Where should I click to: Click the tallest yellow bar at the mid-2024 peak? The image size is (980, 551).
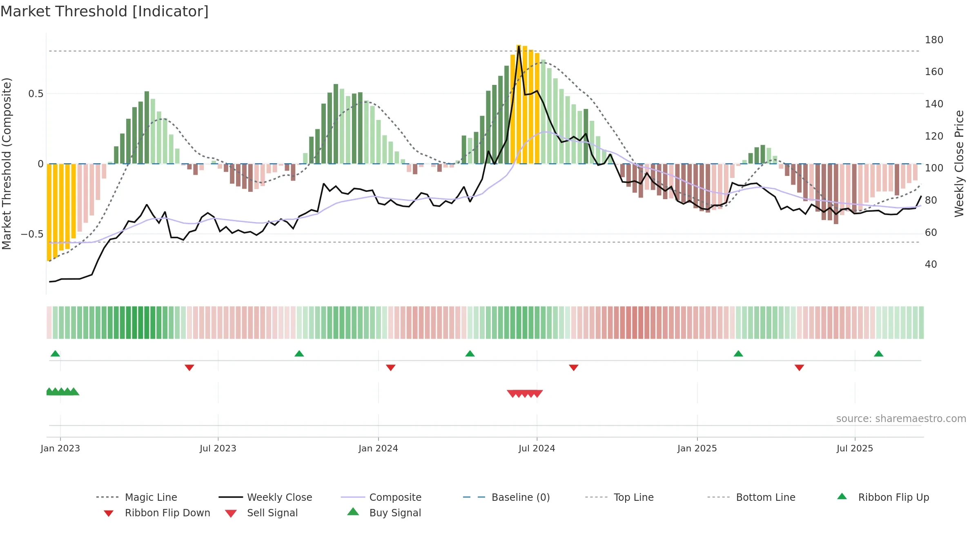coord(519,104)
